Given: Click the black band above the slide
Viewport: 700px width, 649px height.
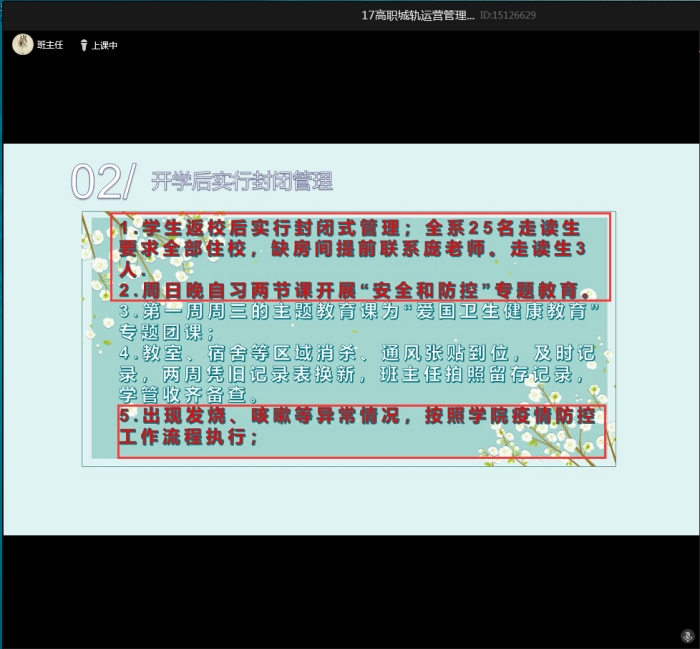Looking at the screenshot, I should pos(350,100).
